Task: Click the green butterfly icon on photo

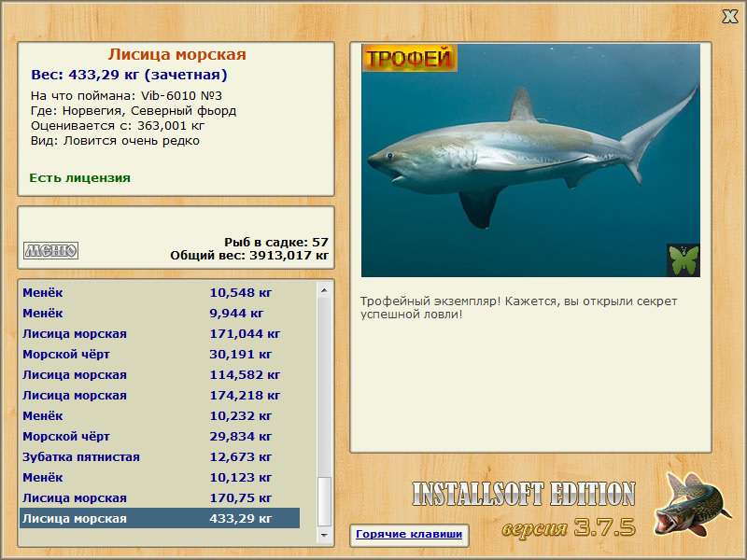Action: click(684, 260)
